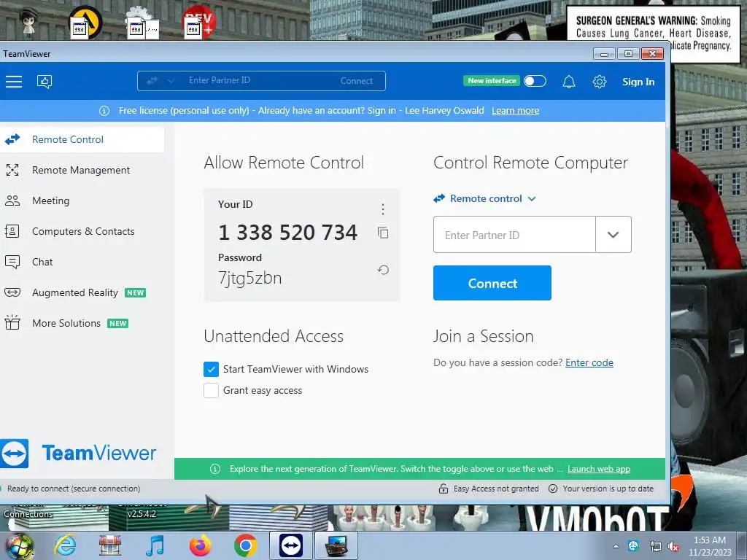Click the password text 7jtg5zbn
Viewport: 747px width, 560px height.
click(x=250, y=278)
